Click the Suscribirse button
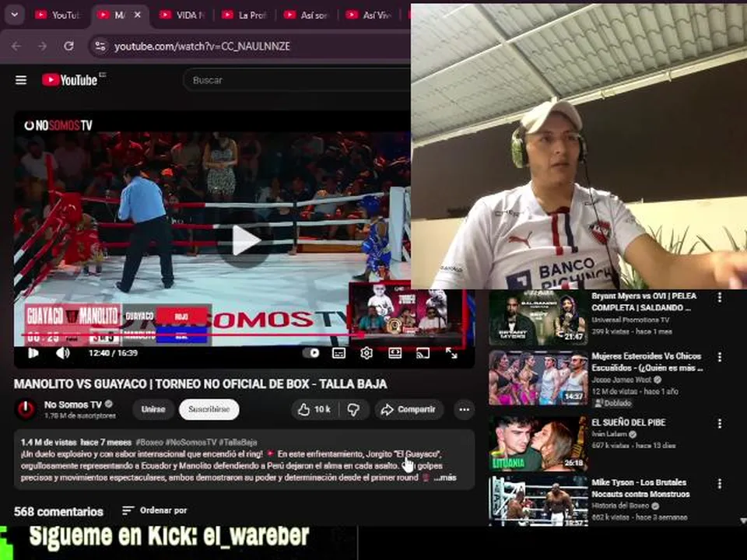The width and height of the screenshot is (747, 560). (209, 409)
